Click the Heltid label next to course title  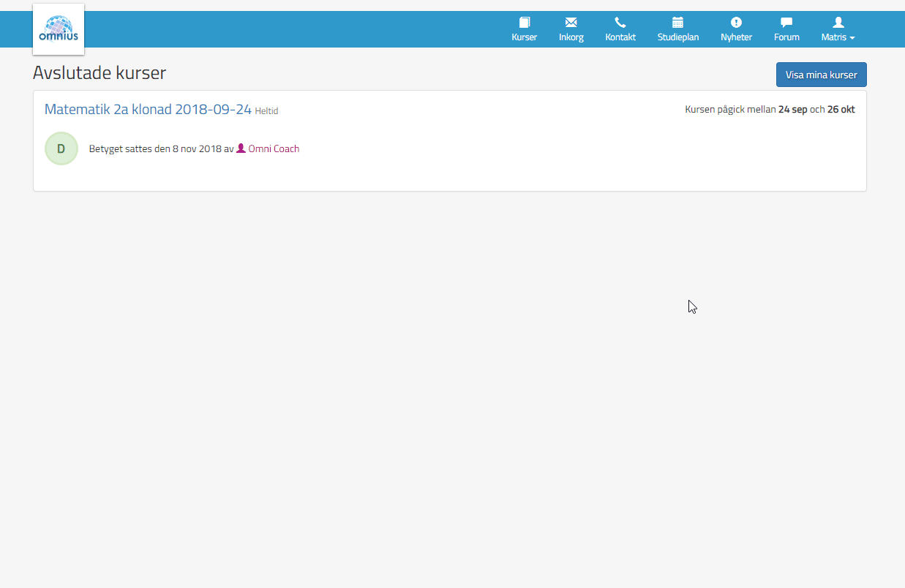pyautogui.click(x=266, y=111)
